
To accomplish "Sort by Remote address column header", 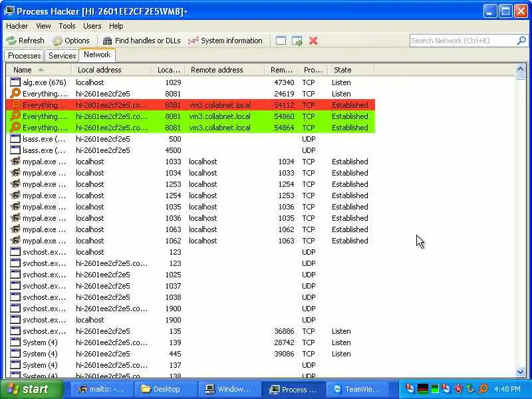I will 224,70.
